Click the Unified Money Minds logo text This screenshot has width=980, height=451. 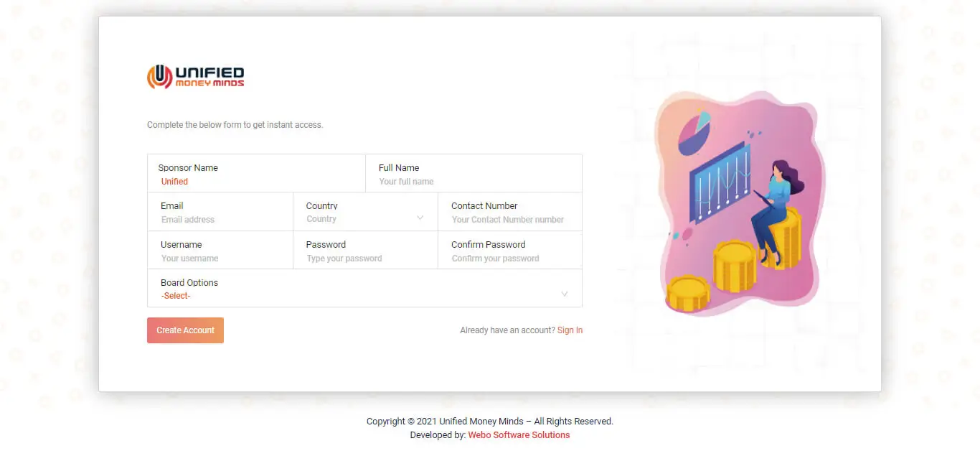(209, 76)
